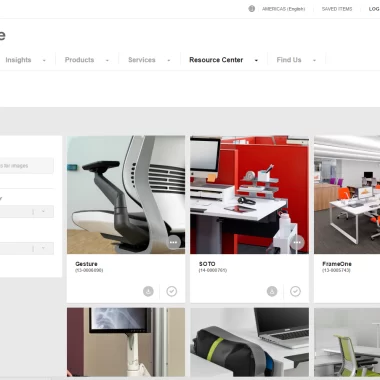
Task: Focus the image search field
Action: click(26, 166)
